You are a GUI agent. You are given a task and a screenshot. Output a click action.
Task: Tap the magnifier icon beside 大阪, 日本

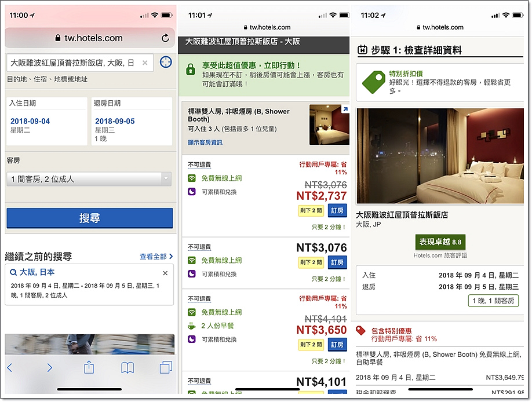click(x=13, y=272)
